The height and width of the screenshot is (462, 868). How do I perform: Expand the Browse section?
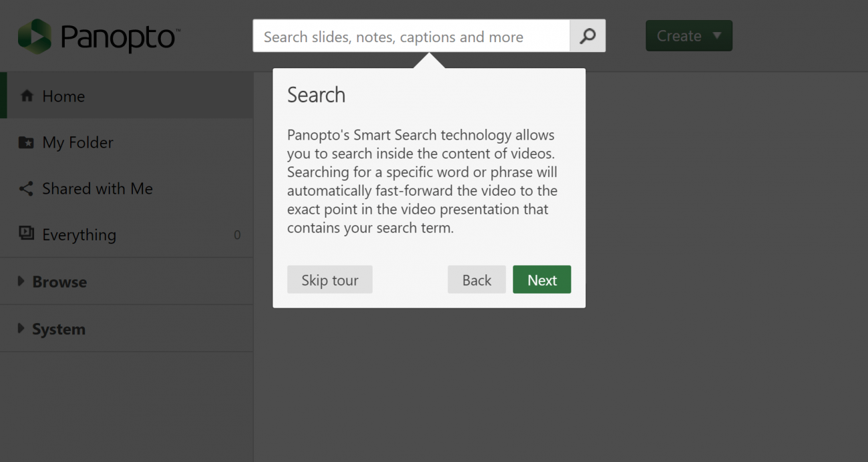(x=59, y=282)
